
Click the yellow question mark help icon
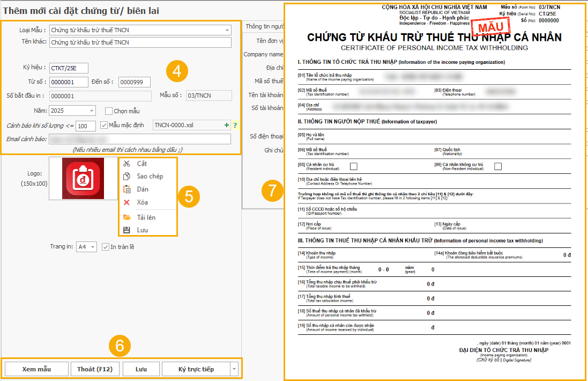pyautogui.click(x=235, y=126)
